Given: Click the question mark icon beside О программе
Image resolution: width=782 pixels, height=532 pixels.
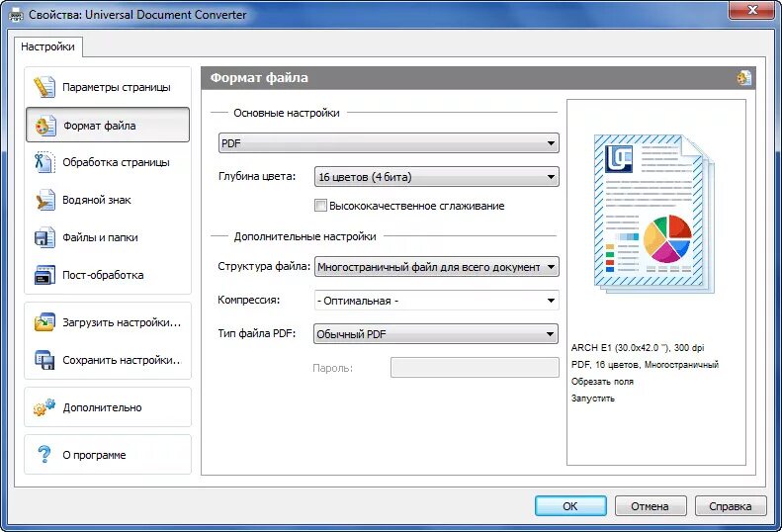Looking at the screenshot, I should point(44,455).
